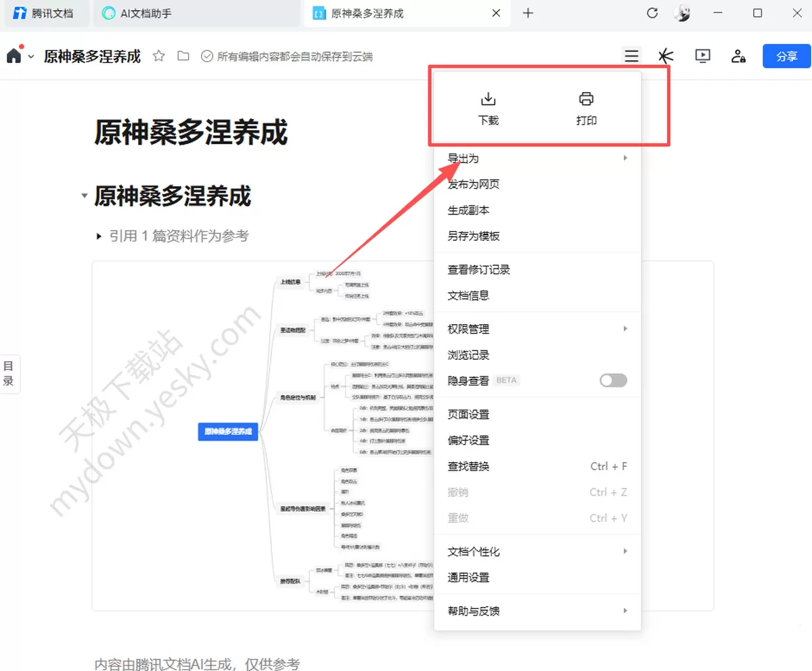This screenshot has height=671, width=812.
Task: Open 偏好设置 menu item
Action: click(537, 440)
